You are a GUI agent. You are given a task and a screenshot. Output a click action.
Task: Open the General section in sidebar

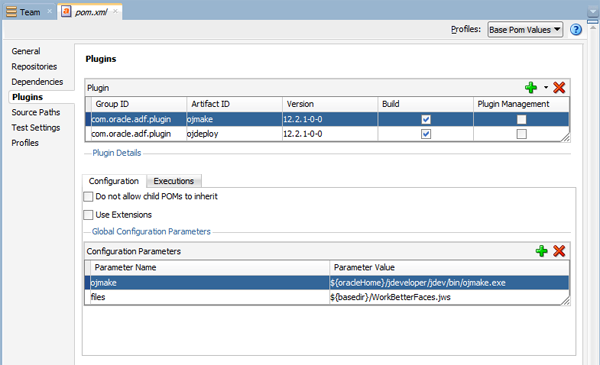click(26, 51)
